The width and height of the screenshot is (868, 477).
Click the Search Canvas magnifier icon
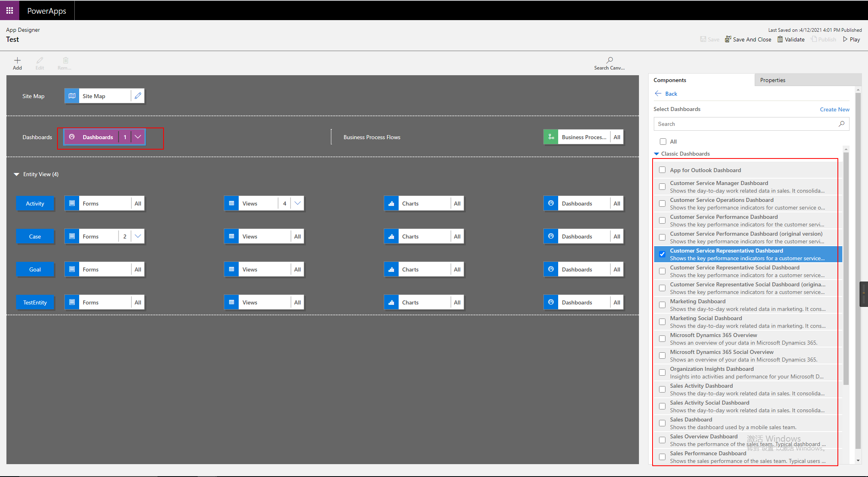click(x=609, y=60)
